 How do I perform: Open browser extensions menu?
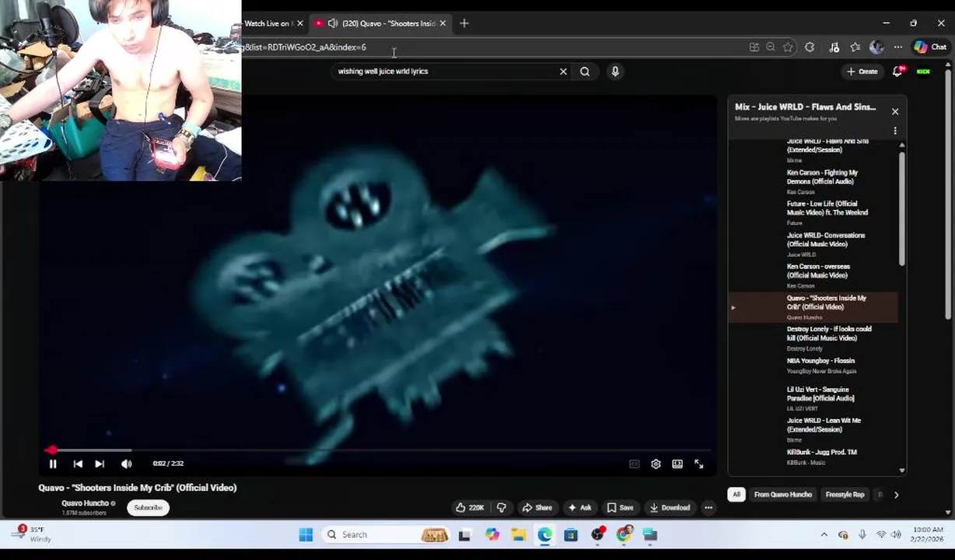[810, 47]
